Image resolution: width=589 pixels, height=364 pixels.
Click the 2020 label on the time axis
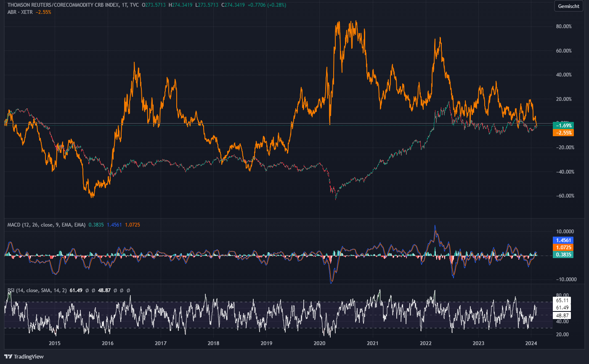(320, 343)
